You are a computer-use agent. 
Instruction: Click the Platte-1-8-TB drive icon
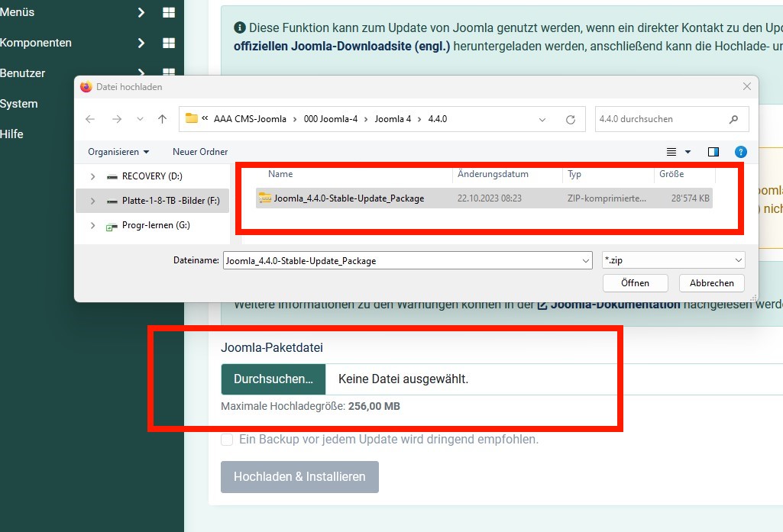pos(112,202)
